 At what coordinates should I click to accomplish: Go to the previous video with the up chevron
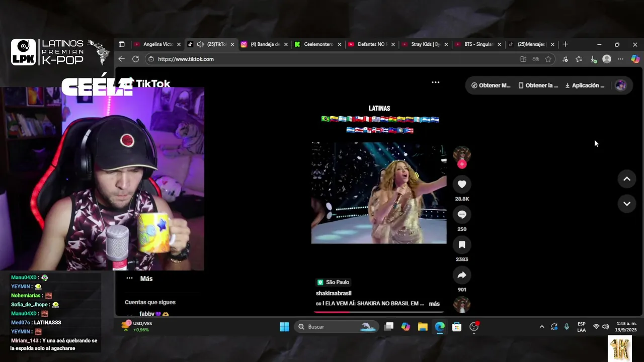pos(627,179)
